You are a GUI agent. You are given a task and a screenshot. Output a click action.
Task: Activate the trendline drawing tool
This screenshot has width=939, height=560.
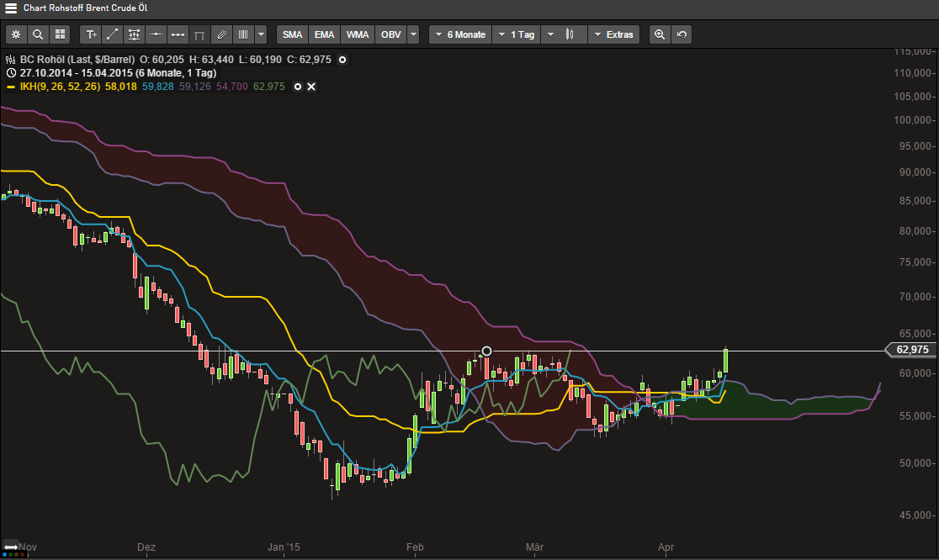pyautogui.click(x=112, y=34)
